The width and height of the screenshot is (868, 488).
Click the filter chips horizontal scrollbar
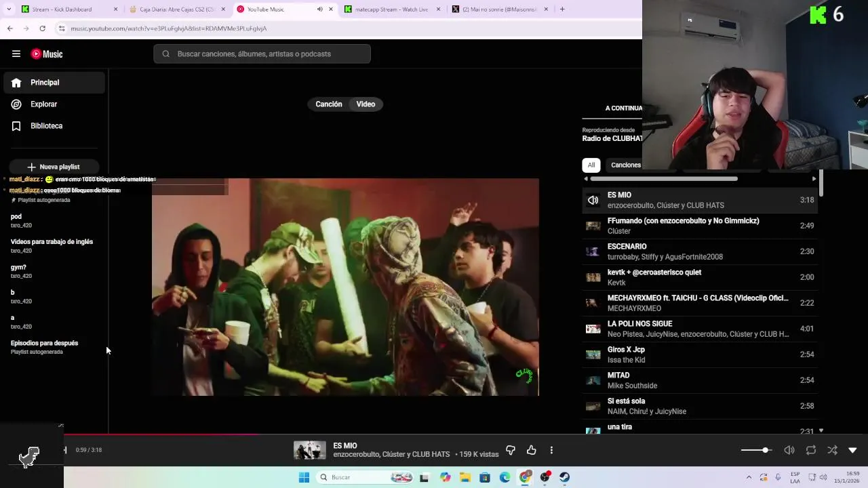click(x=664, y=179)
